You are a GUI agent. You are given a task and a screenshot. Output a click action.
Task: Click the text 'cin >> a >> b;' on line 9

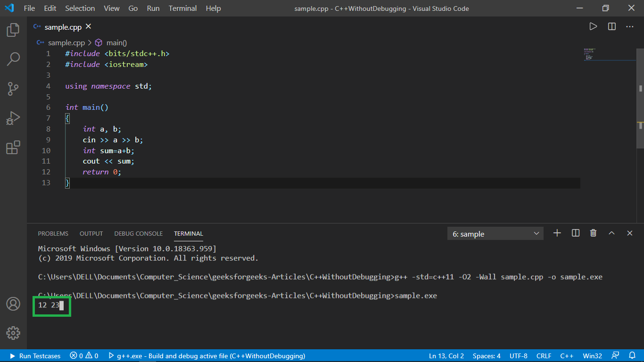point(113,140)
